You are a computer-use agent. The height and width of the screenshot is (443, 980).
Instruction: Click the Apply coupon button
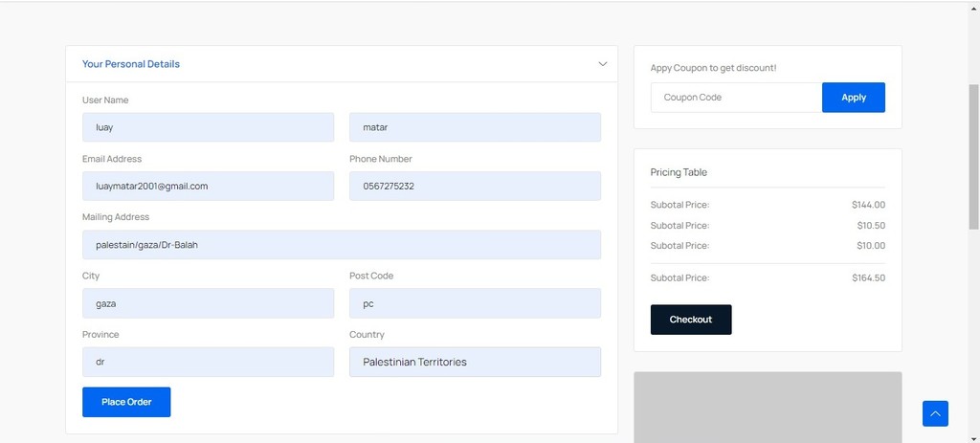(853, 98)
